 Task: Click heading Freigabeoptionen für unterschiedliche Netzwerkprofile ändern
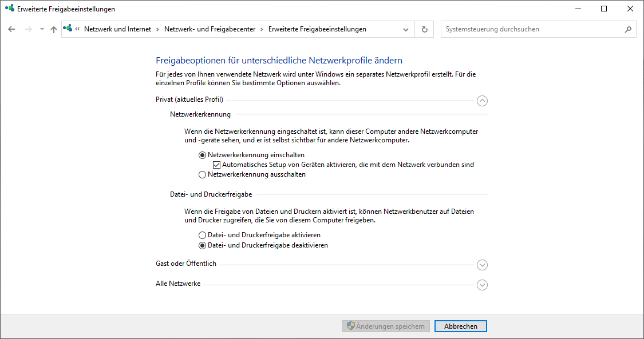point(279,60)
